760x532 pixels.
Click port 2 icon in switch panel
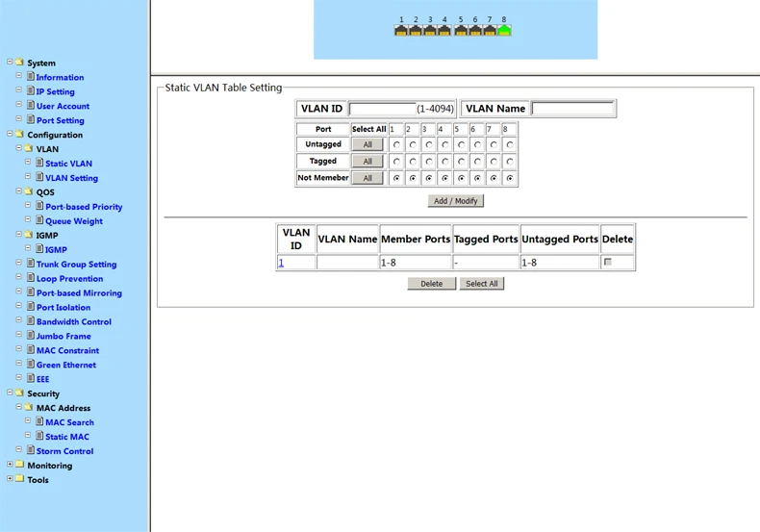[416, 31]
